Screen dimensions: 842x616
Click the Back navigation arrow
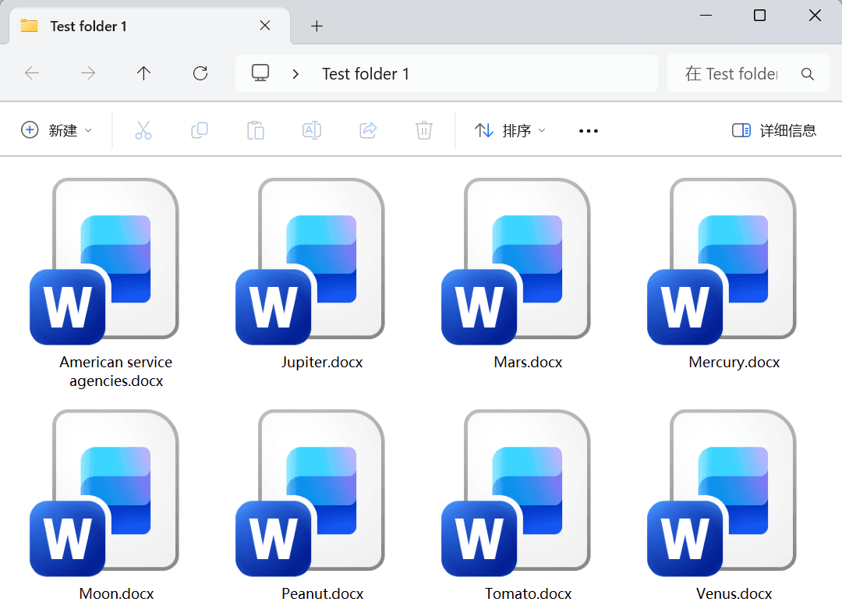pos(32,73)
